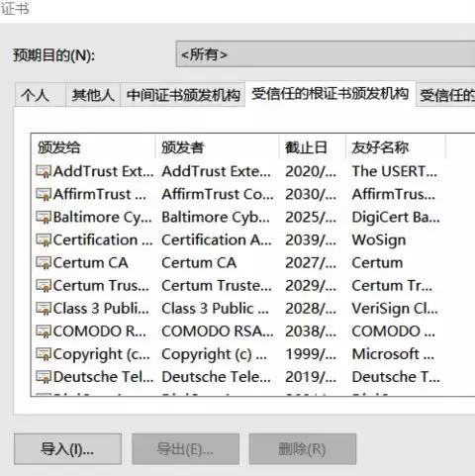Click issuer cell 'AddTrust Exte...'
This screenshot has width=475, height=476.
pos(217,171)
